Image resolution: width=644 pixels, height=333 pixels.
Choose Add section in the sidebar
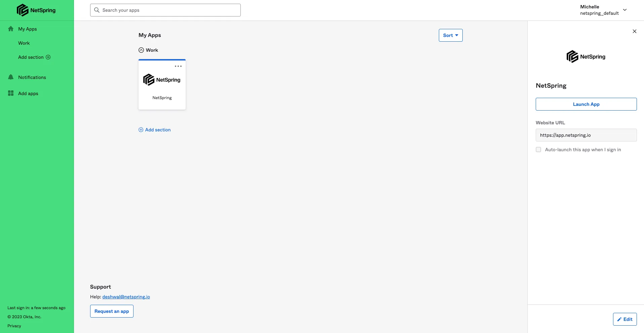point(31,57)
